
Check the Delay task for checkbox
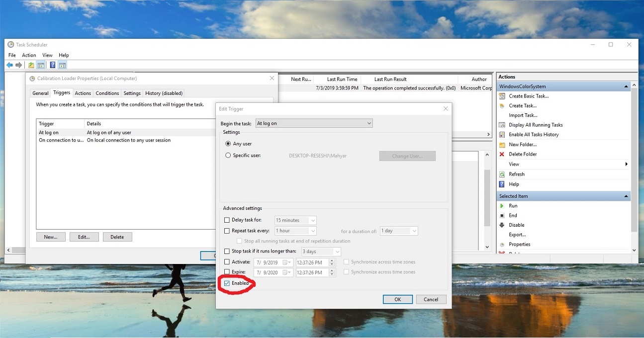pos(227,220)
